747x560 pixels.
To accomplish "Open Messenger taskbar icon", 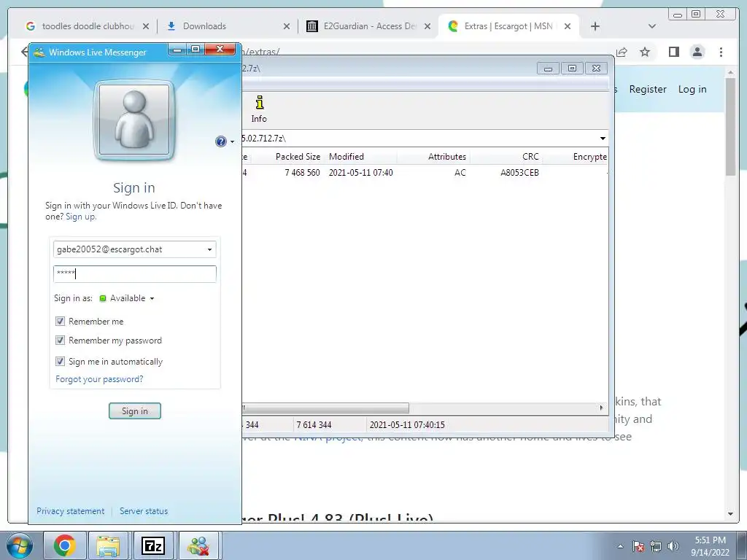I will [x=198, y=545].
